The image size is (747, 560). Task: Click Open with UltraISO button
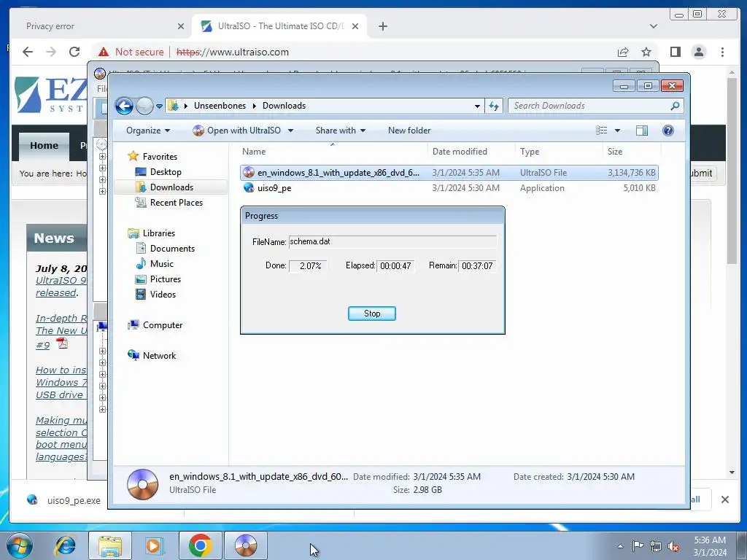point(237,131)
